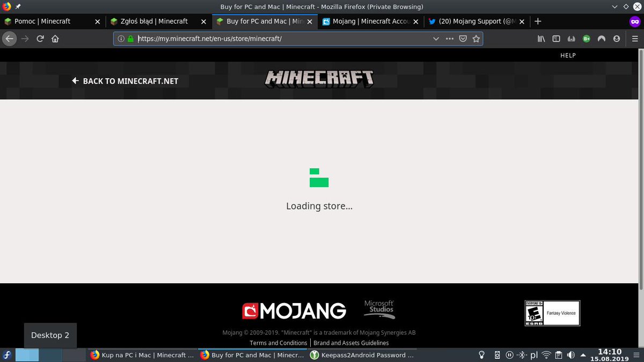The width and height of the screenshot is (644, 362).
Task: Click the page vertical scrollbar
Action: (641, 171)
